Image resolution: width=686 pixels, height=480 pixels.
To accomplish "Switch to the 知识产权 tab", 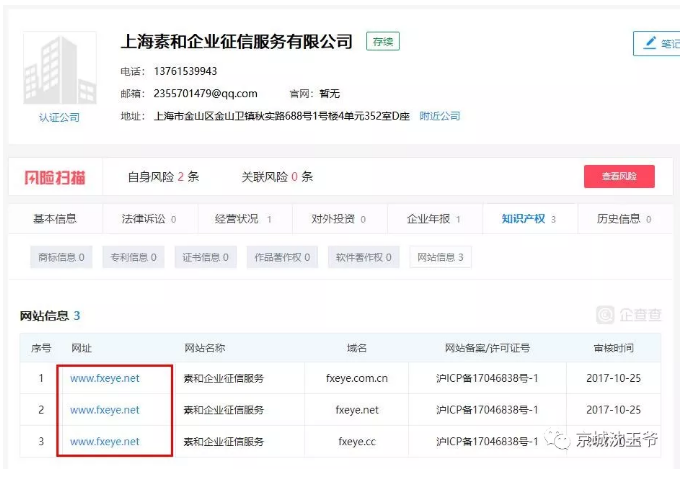I will click(530, 219).
